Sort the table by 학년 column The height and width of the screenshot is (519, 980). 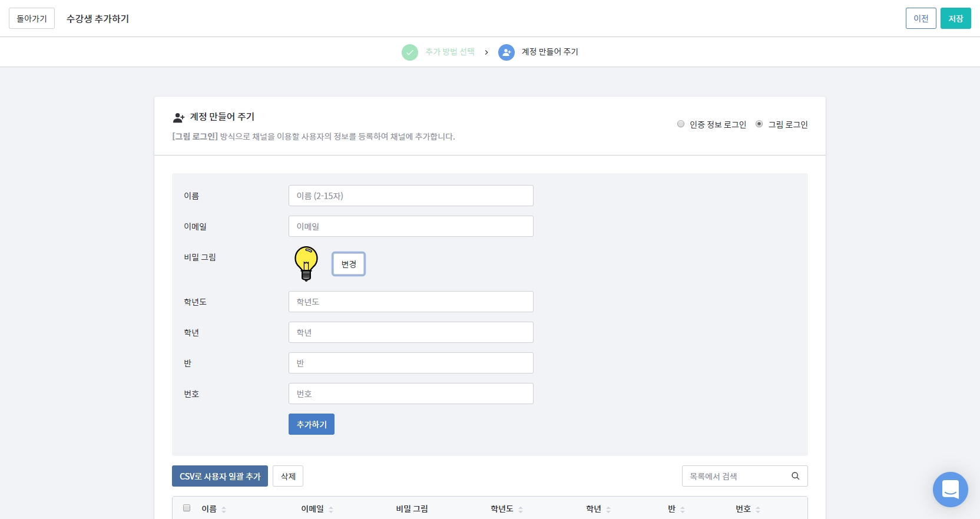pyautogui.click(x=594, y=509)
